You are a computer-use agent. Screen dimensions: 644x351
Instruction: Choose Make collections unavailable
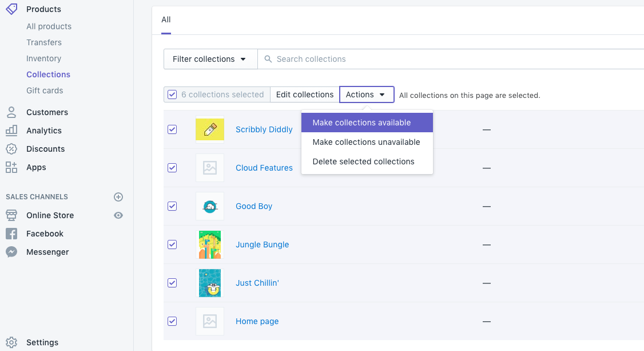(x=366, y=142)
